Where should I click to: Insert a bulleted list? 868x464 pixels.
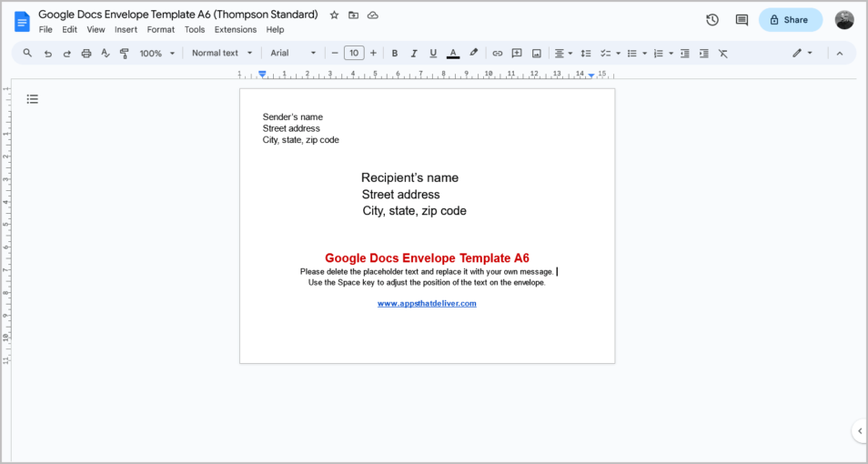pos(631,53)
